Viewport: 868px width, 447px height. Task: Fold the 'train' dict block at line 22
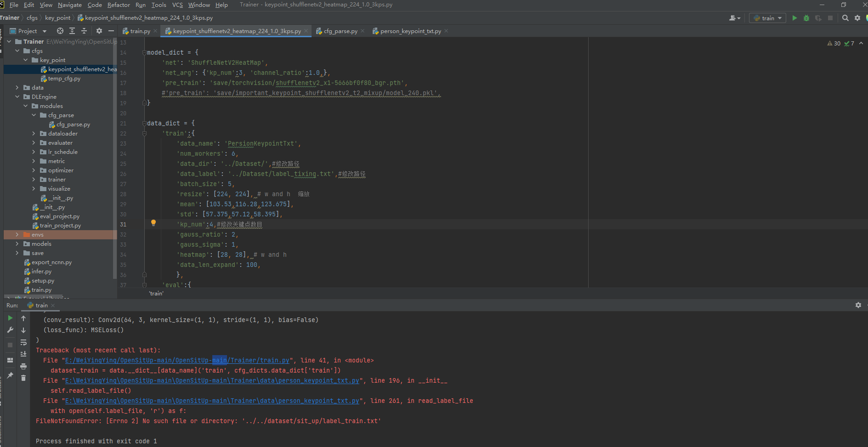pyautogui.click(x=144, y=133)
